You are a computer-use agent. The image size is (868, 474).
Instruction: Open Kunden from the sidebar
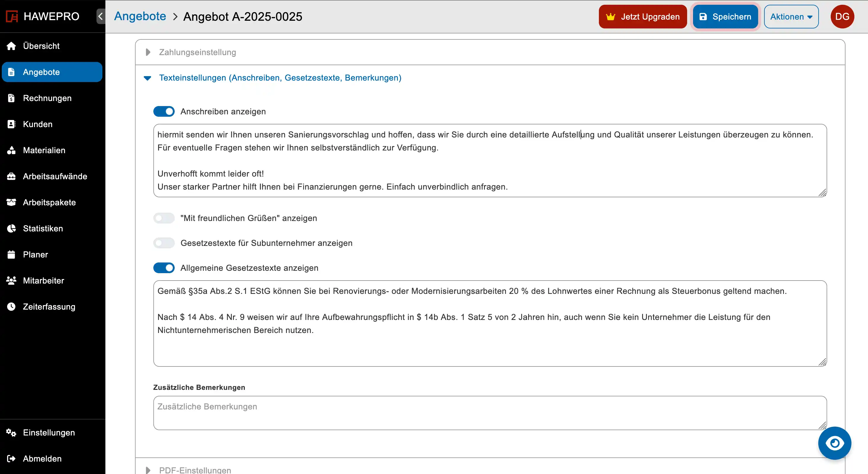point(52,124)
